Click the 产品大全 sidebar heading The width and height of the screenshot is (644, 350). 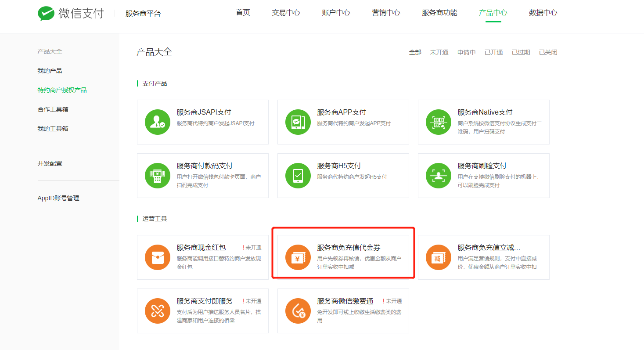click(50, 51)
